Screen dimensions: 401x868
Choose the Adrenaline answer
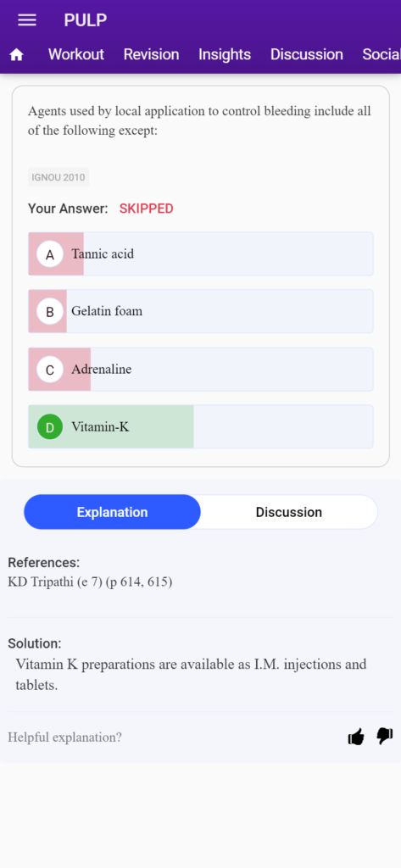[200, 370]
